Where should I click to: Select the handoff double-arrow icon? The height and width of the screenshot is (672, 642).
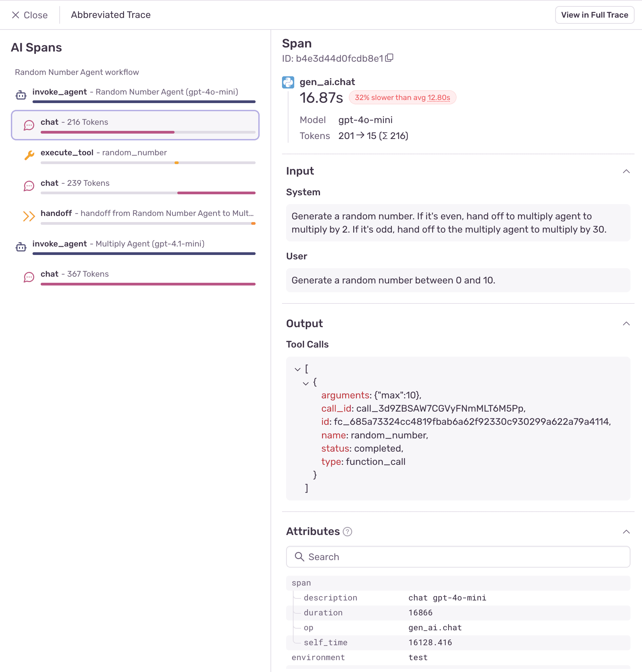point(29,216)
